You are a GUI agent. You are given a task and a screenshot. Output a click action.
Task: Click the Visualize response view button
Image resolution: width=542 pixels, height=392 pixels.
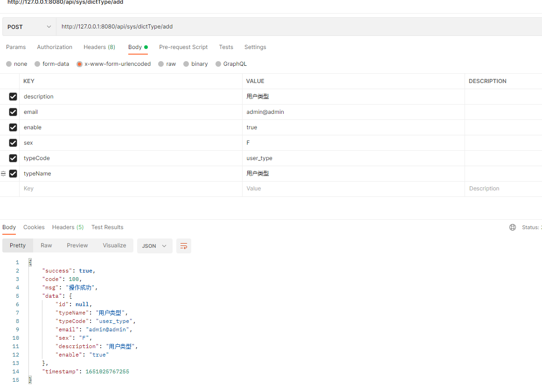114,245
